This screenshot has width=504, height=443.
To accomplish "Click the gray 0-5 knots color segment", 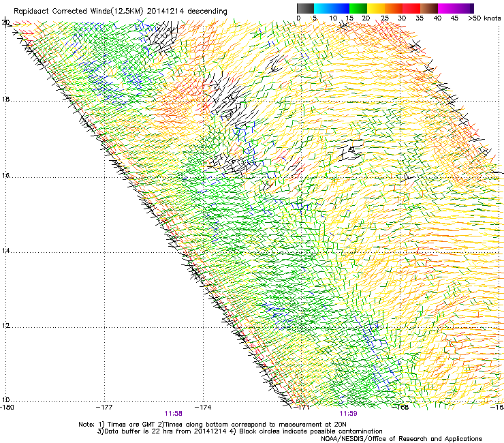I will [305, 8].
